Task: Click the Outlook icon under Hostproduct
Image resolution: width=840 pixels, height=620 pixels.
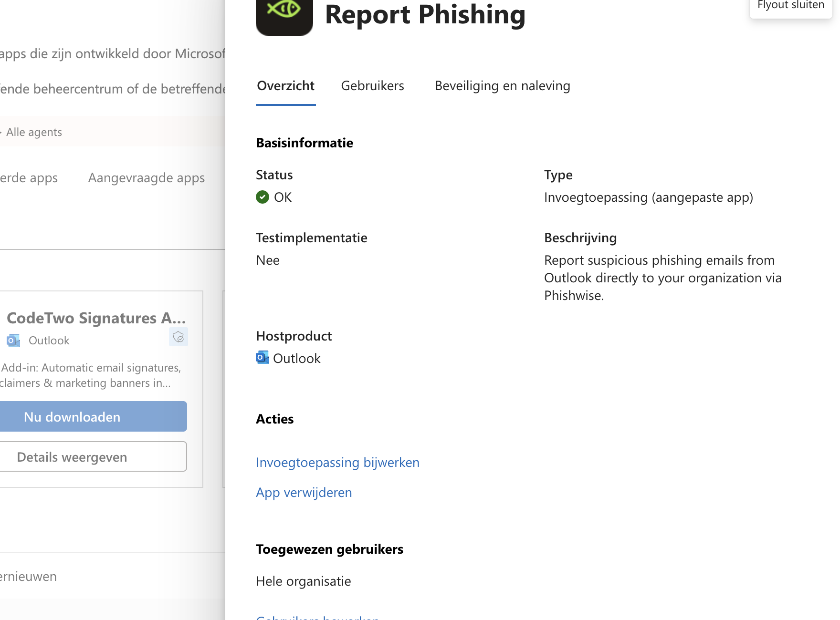Action: [x=262, y=358]
